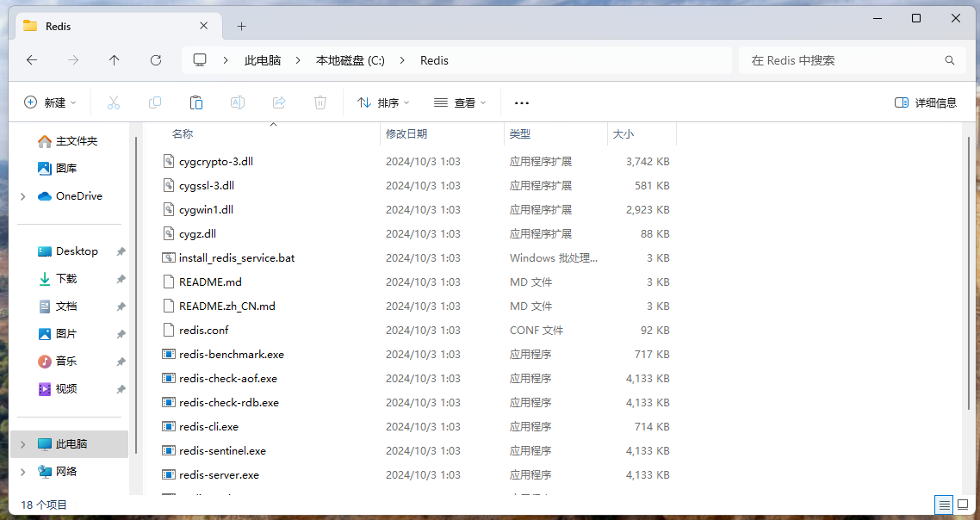Click the Share icon in the toolbar
Screen dimensions: 980x520
coord(278,102)
